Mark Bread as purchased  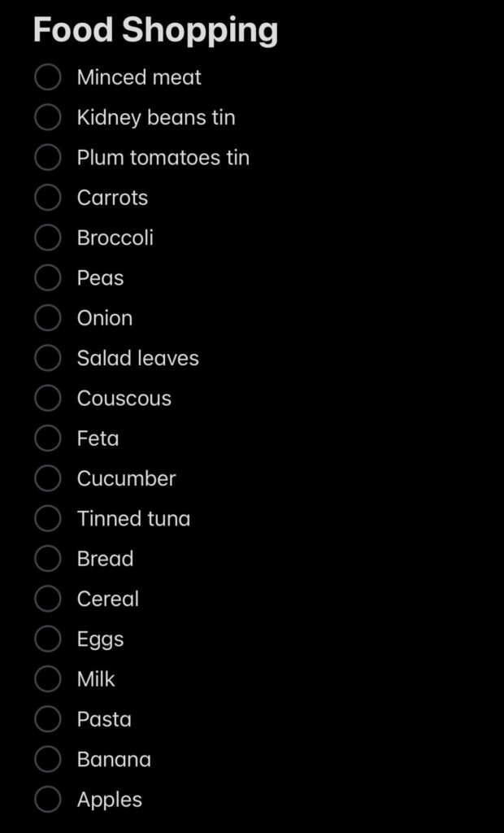coord(48,558)
